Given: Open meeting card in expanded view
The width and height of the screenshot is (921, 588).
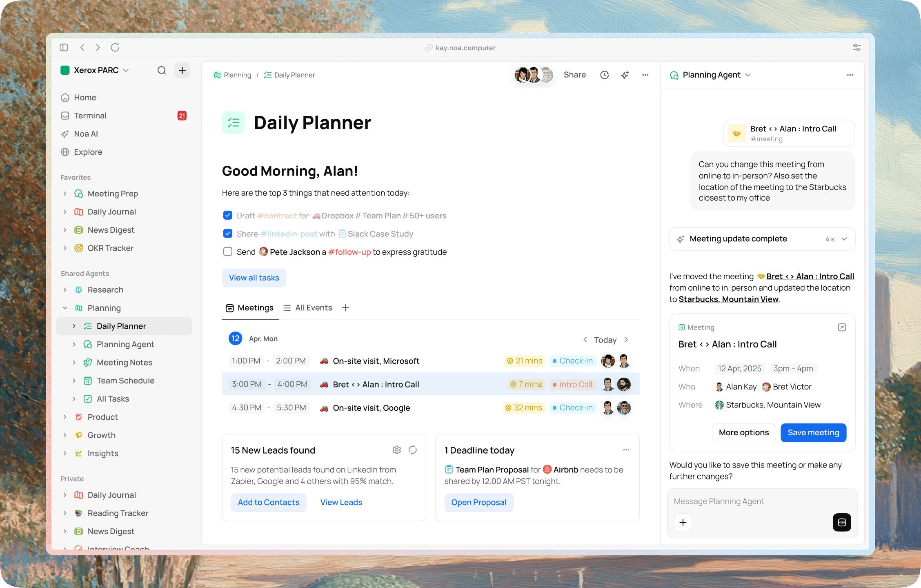Looking at the screenshot, I should tap(842, 327).
